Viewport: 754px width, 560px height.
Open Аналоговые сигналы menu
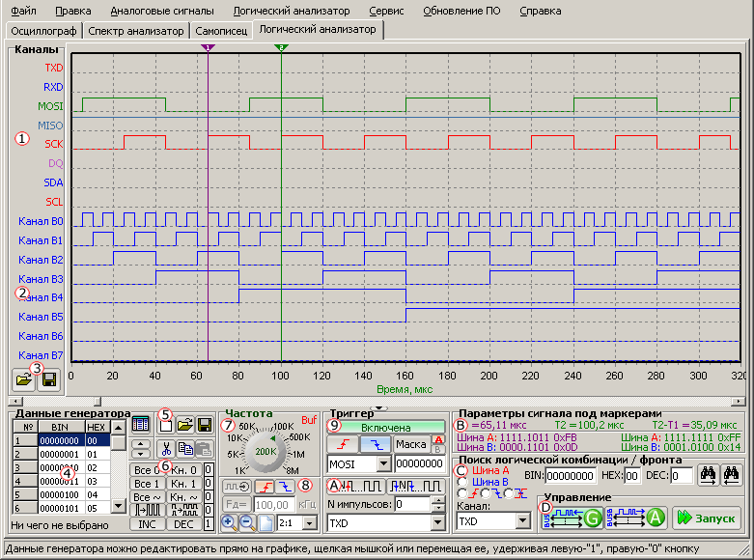click(162, 11)
